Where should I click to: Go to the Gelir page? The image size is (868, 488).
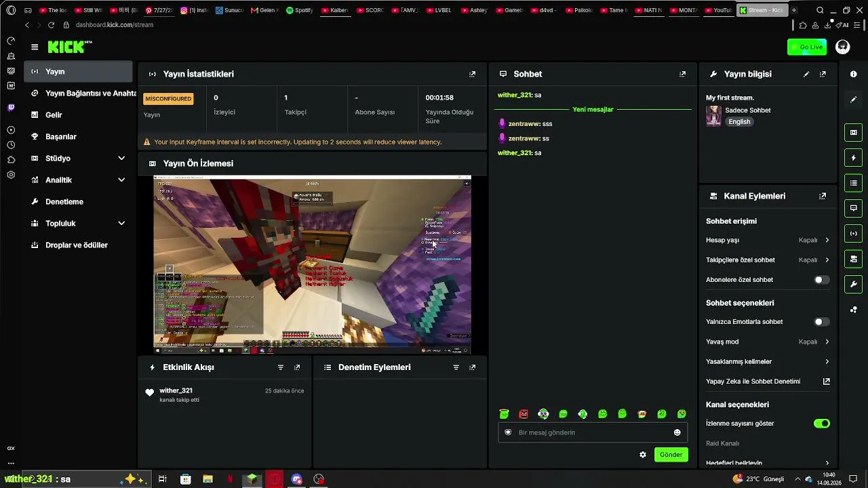coord(78,115)
